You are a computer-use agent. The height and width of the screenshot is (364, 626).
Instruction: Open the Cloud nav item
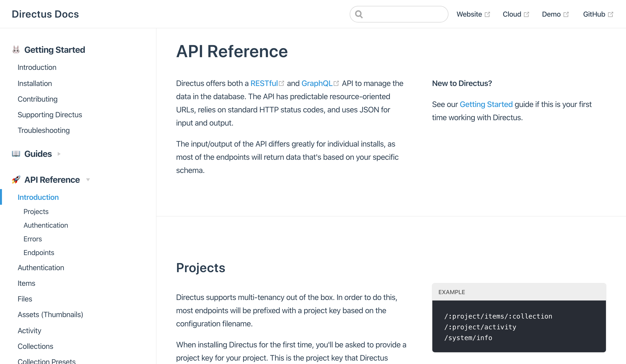pyautogui.click(x=512, y=14)
